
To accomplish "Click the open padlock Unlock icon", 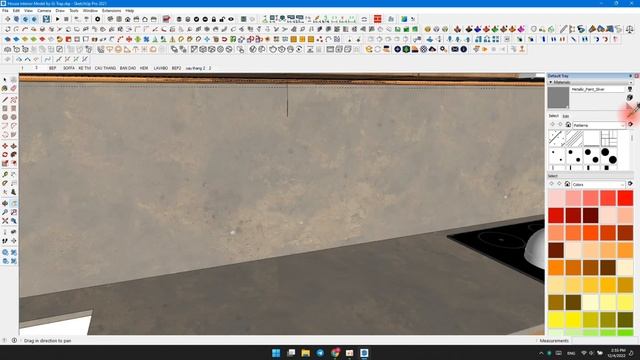I will coord(222,19).
